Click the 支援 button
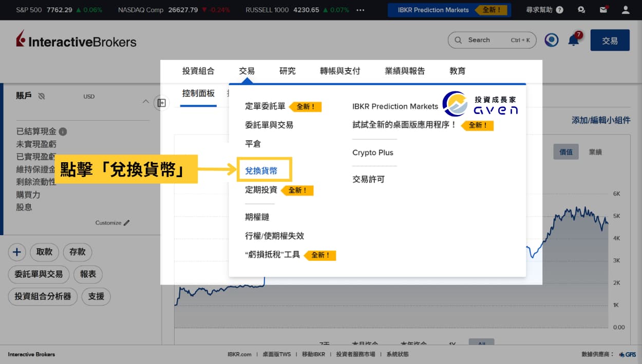 point(96,296)
